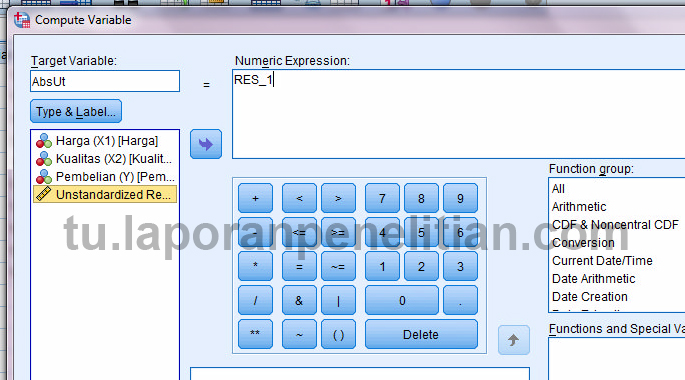Click the move-variable arrow button

pyautogui.click(x=206, y=144)
